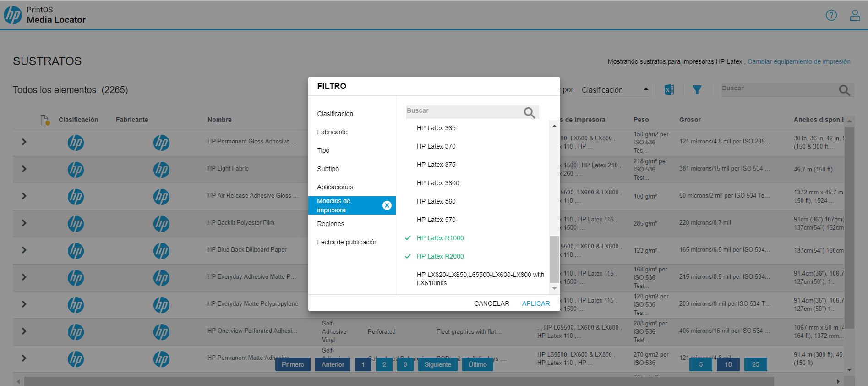Expand HP One-view Perforated Adhesive row
This screenshot has height=386, width=868.
tap(24, 331)
